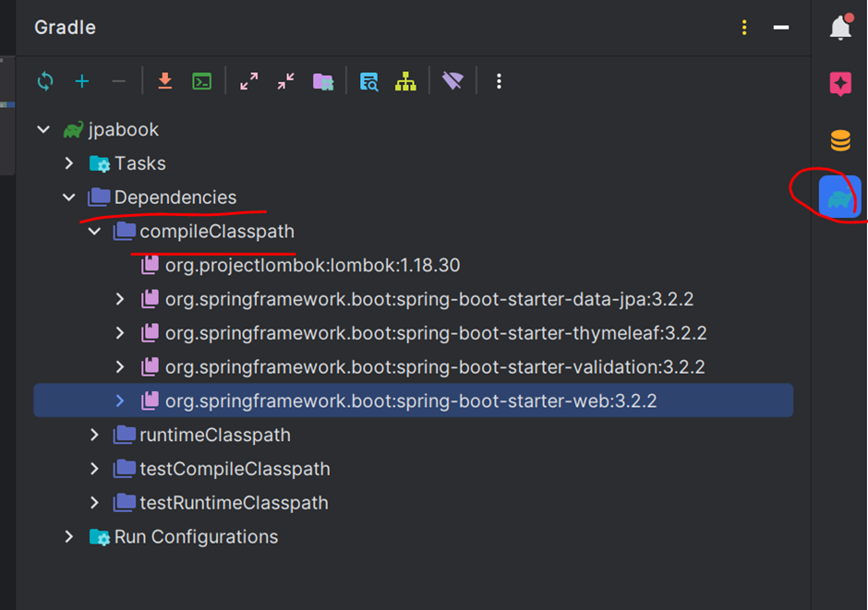Collapse all tree nodes icon

285,81
